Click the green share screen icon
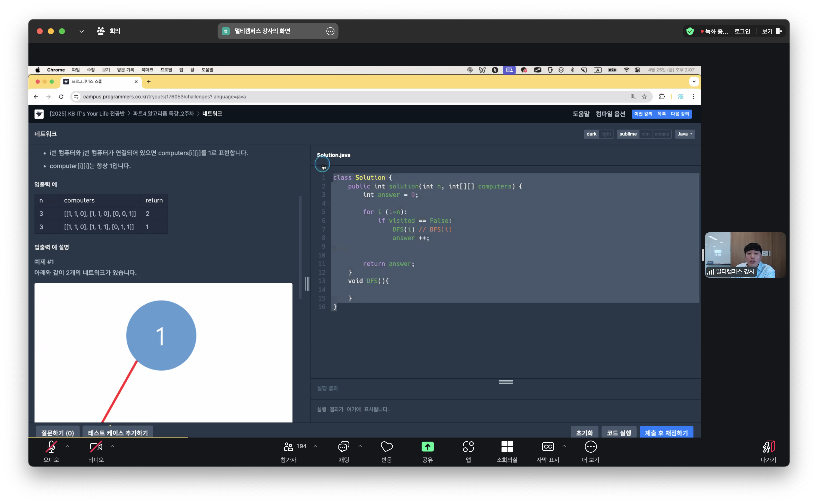Image resolution: width=818 pixels, height=504 pixels. 427,447
